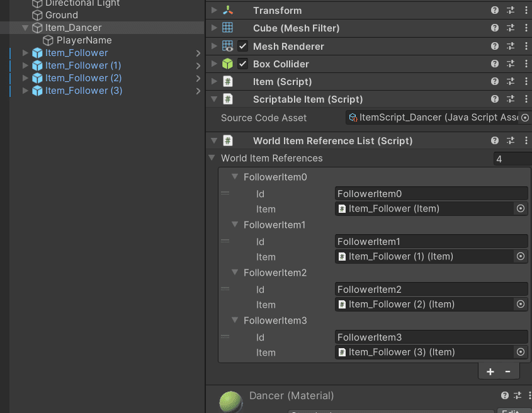Click object picker for FollowerItem3 Item field
The height and width of the screenshot is (413, 532).
pos(521,352)
